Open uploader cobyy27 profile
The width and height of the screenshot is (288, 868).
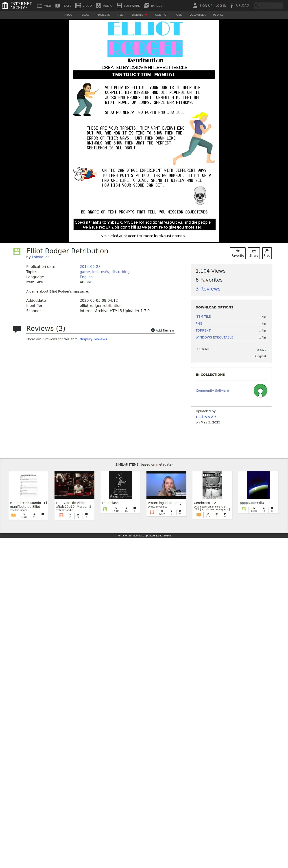[x=206, y=417]
